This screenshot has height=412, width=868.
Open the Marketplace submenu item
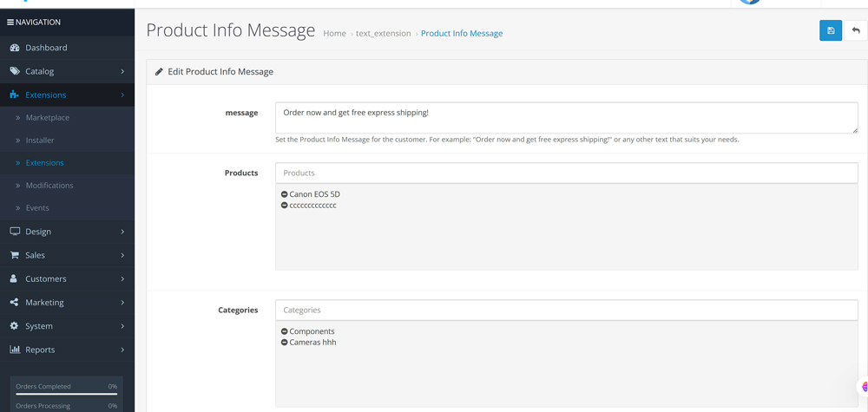click(48, 117)
